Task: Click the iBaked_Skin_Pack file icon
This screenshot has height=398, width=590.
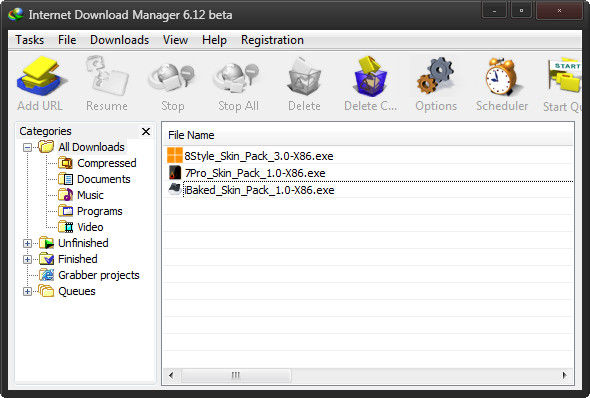Action: tap(175, 189)
